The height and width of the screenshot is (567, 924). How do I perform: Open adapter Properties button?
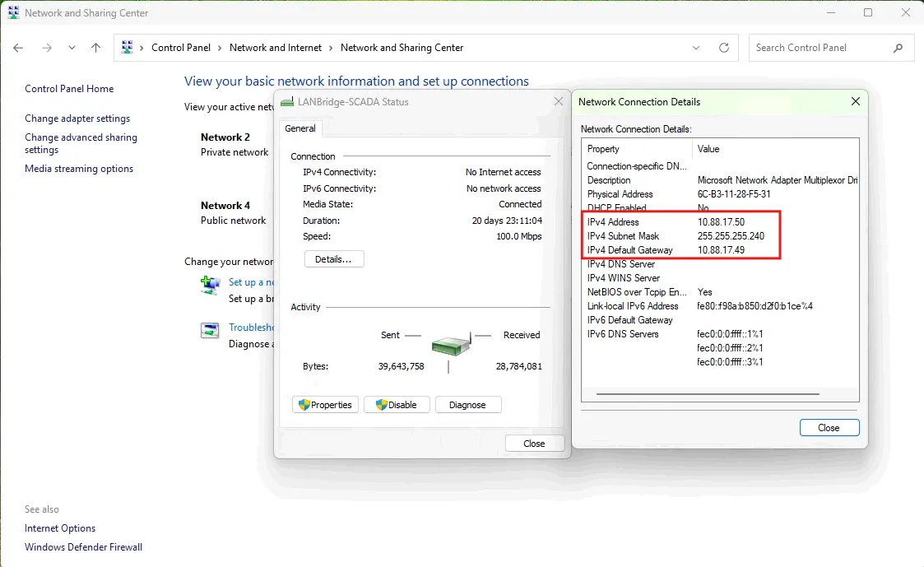[x=325, y=405]
